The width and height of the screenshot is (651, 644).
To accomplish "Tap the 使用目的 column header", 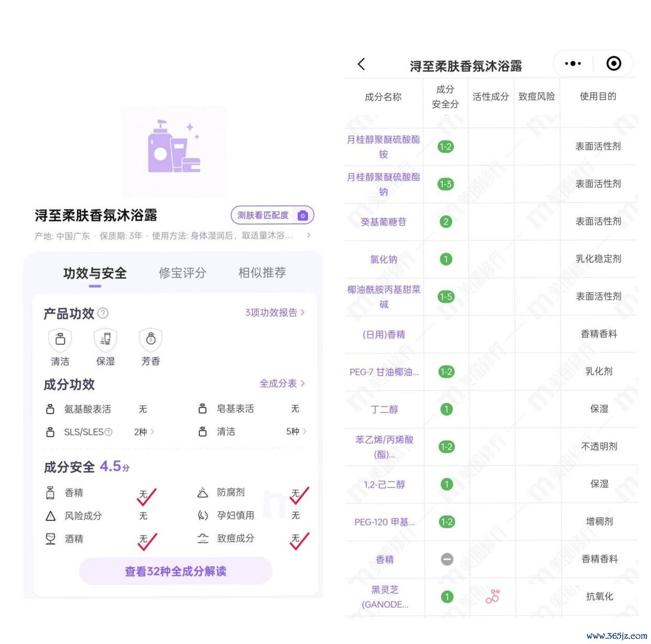I will tap(598, 96).
